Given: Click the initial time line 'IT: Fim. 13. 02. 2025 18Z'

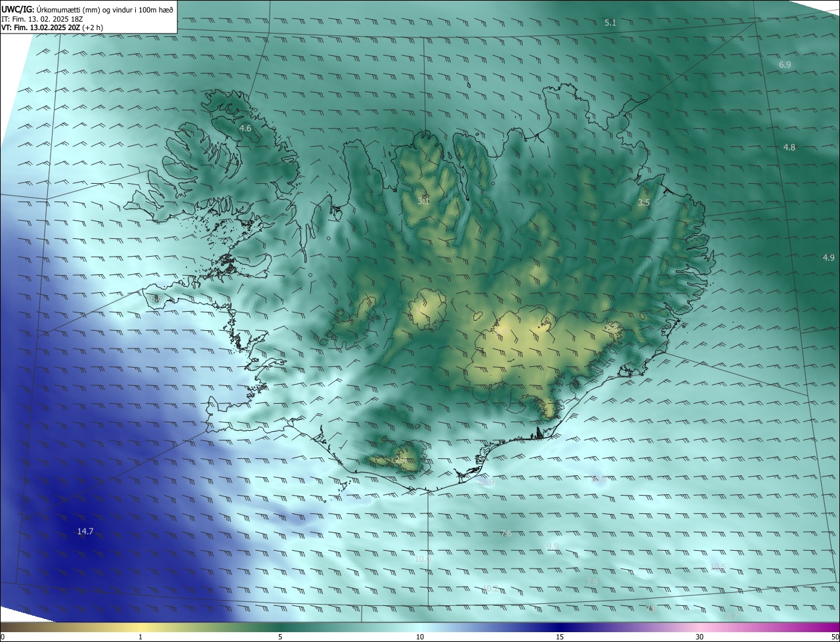Looking at the screenshot, I should pos(42,19).
